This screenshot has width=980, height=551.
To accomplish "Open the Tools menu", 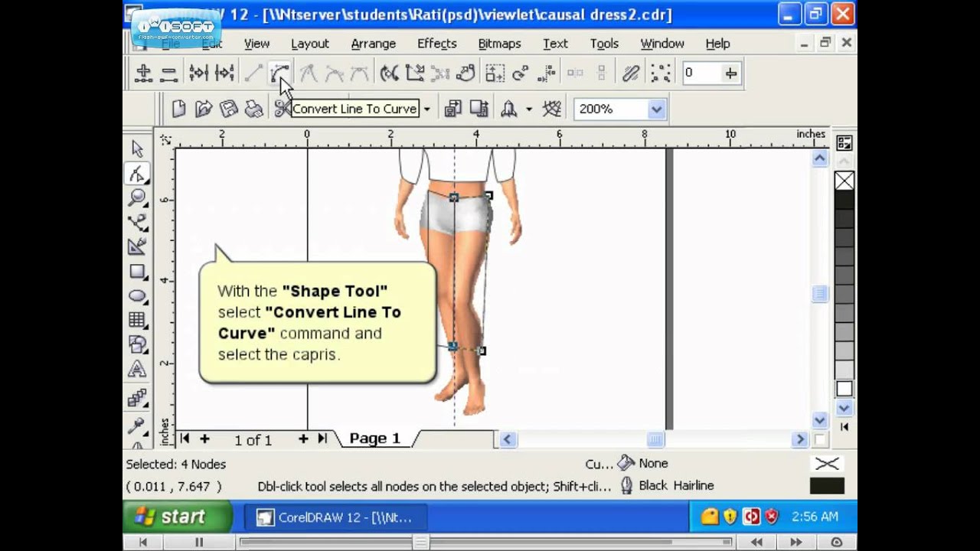I will (x=604, y=44).
